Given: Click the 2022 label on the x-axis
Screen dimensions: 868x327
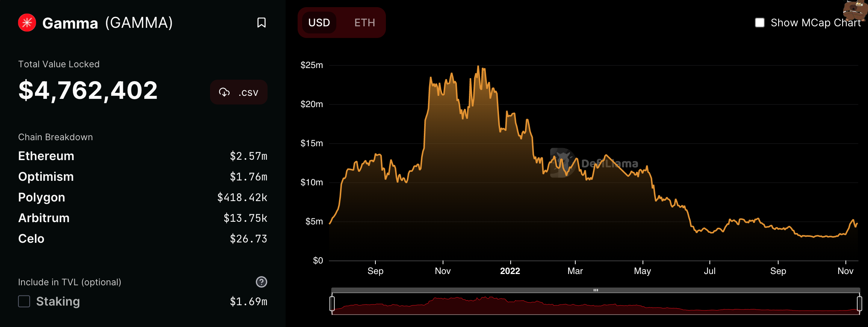Looking at the screenshot, I should click(x=510, y=271).
